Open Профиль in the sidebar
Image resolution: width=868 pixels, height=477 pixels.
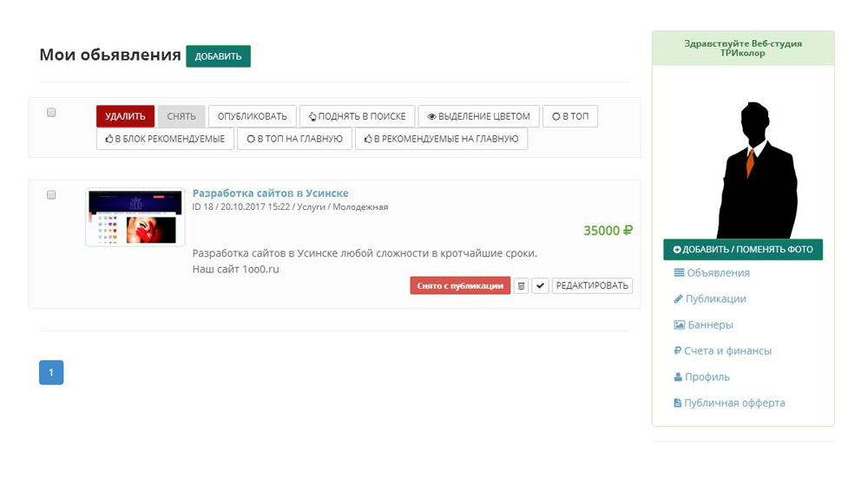pos(701,377)
